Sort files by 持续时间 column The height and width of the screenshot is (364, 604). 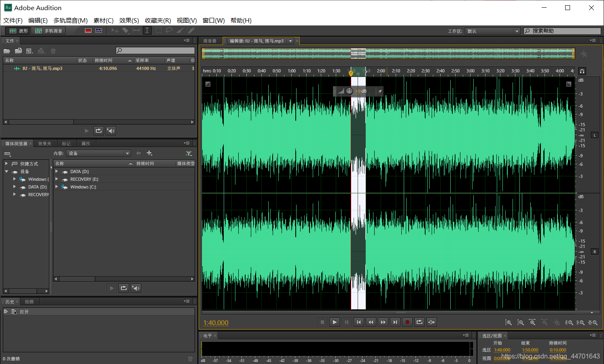(112, 60)
